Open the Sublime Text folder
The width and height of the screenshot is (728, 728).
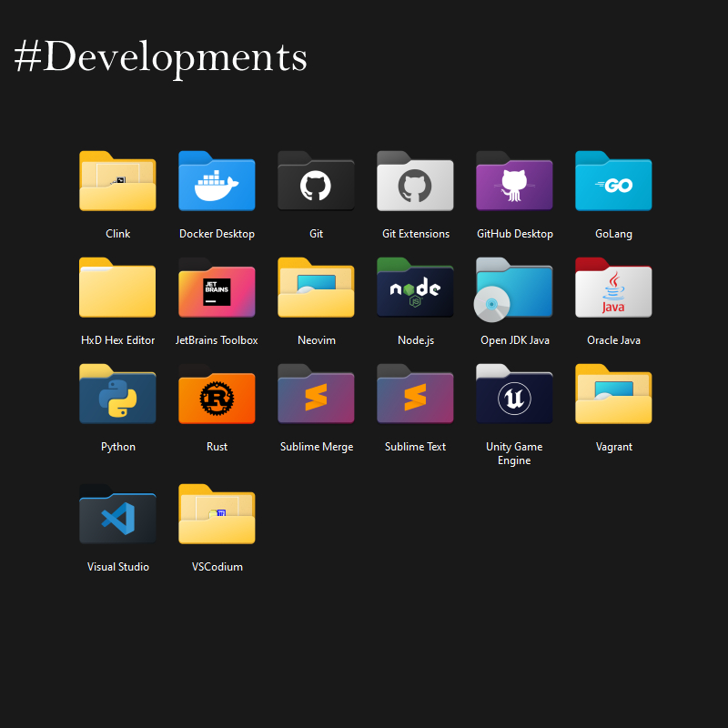pos(415,395)
